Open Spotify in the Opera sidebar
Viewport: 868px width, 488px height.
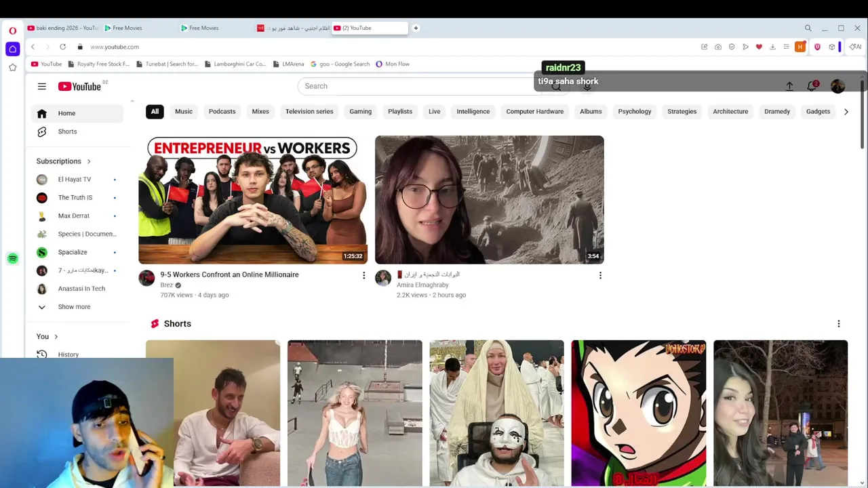click(12, 258)
